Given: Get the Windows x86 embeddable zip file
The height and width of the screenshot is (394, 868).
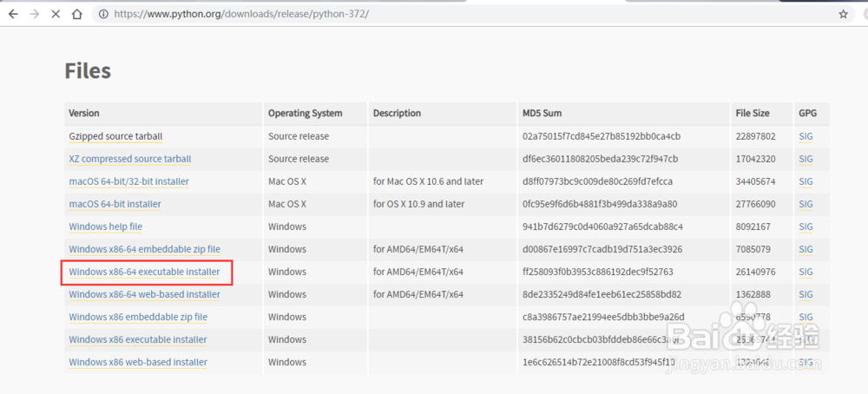Looking at the screenshot, I should [138, 317].
